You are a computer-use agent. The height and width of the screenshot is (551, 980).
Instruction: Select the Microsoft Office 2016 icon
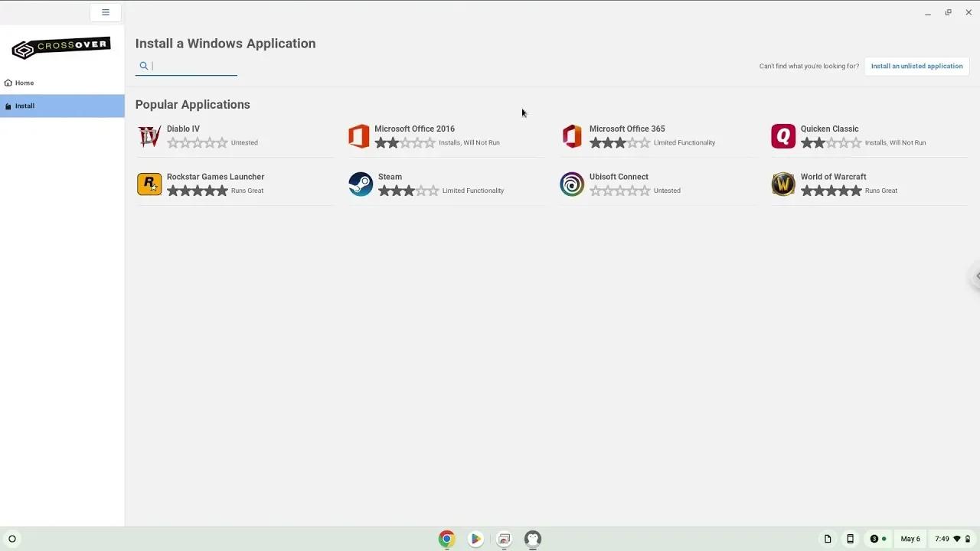click(360, 135)
